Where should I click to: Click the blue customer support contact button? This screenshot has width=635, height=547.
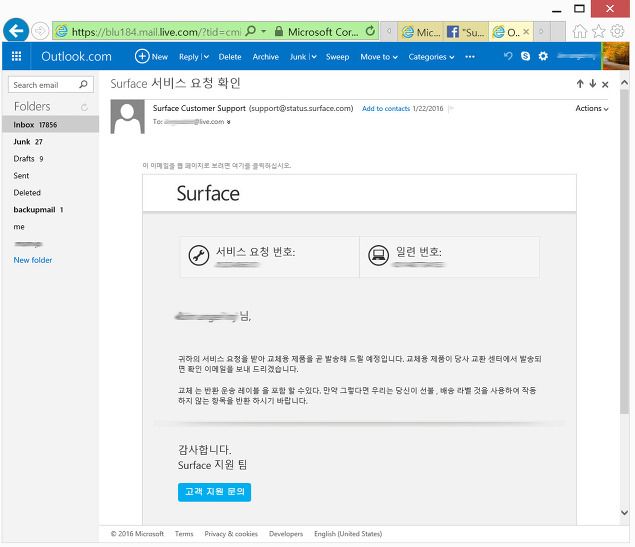click(x=214, y=492)
